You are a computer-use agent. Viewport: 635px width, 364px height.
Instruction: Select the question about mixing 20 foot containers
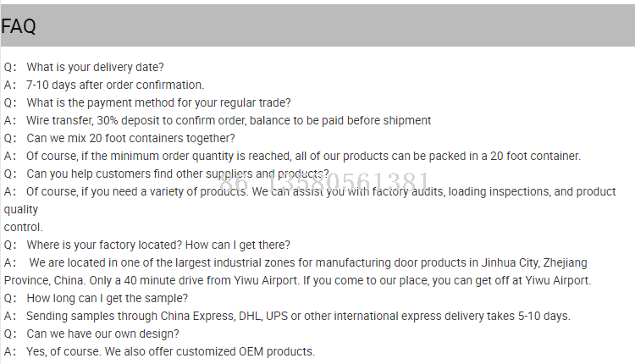(x=130, y=138)
